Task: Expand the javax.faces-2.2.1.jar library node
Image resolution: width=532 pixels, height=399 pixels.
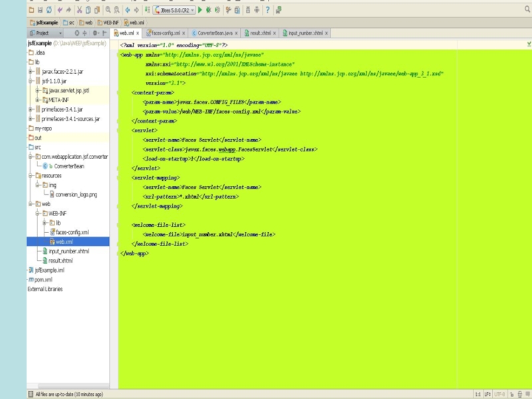Action: (31, 71)
